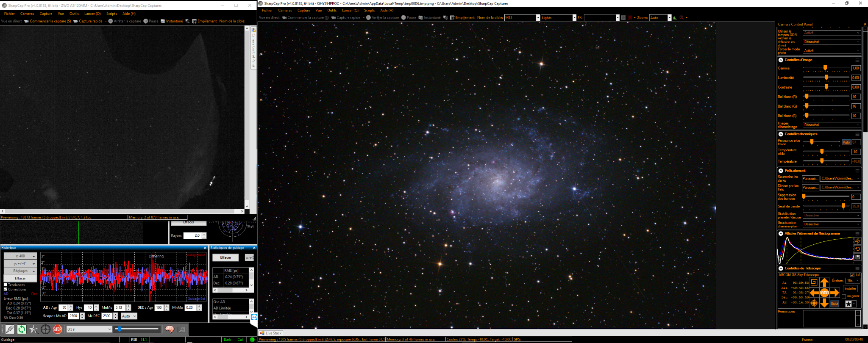The image size is (868, 343).
Task: Open Scripts menu in QHY294PROC window
Action: point(369,11)
